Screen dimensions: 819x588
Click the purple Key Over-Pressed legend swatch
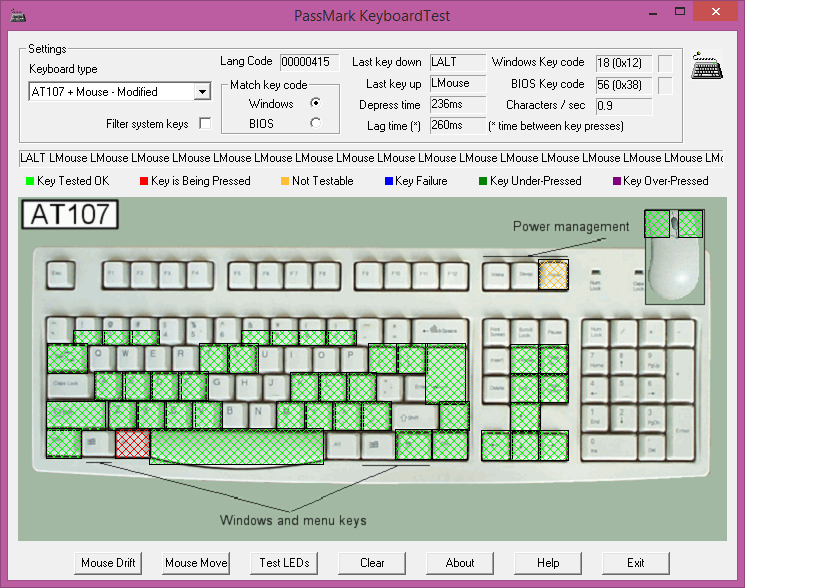617,181
